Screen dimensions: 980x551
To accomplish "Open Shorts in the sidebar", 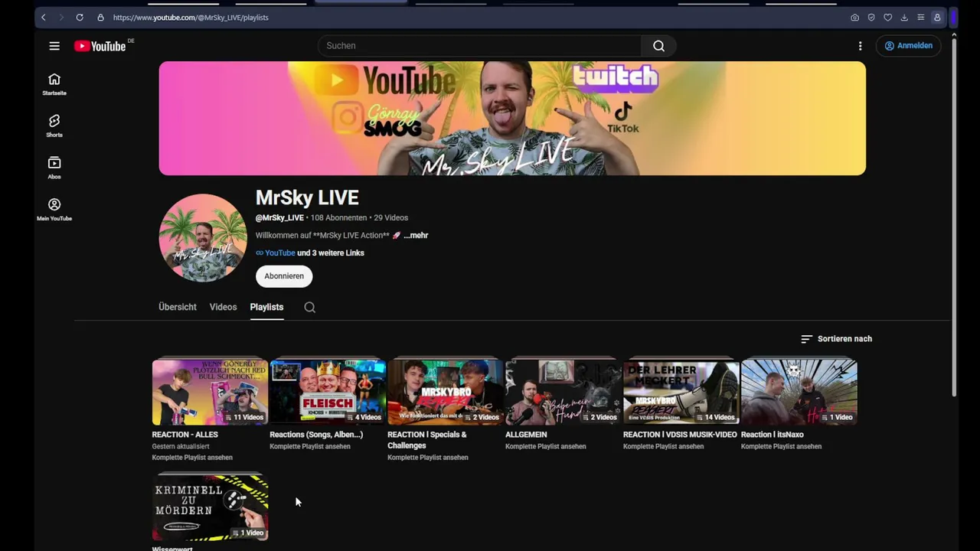I will [x=54, y=126].
